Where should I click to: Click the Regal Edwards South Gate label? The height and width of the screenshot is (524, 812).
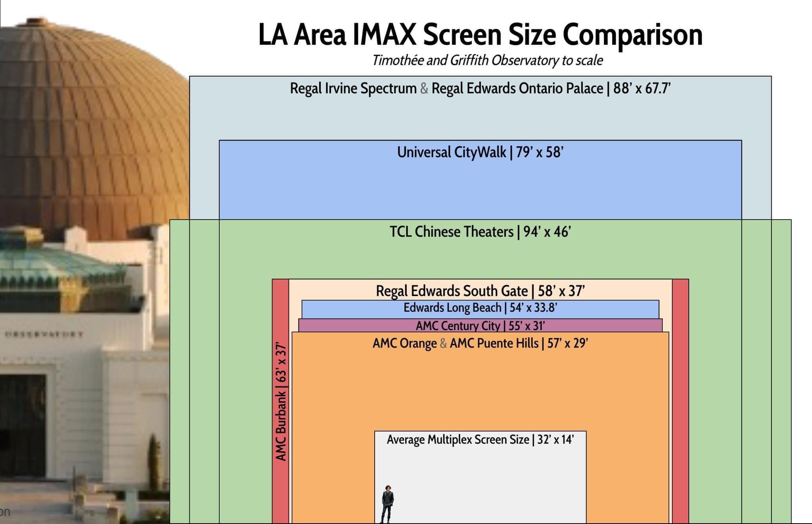click(x=480, y=291)
